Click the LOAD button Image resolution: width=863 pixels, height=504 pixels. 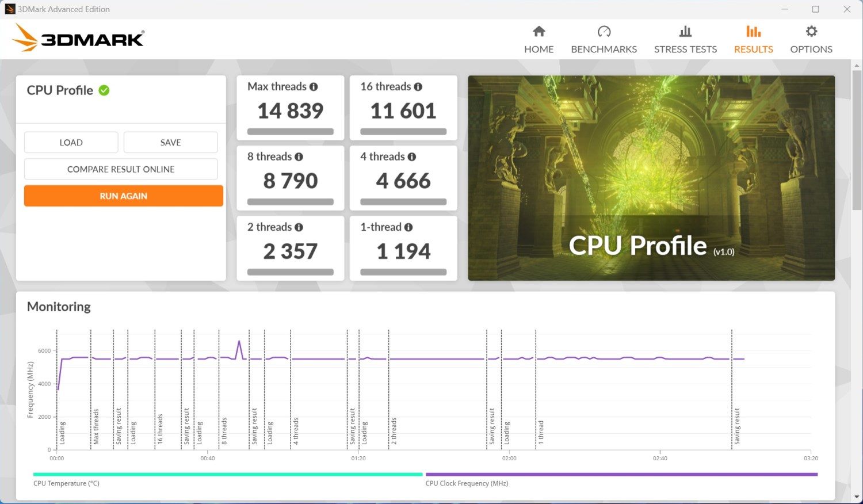tap(71, 142)
